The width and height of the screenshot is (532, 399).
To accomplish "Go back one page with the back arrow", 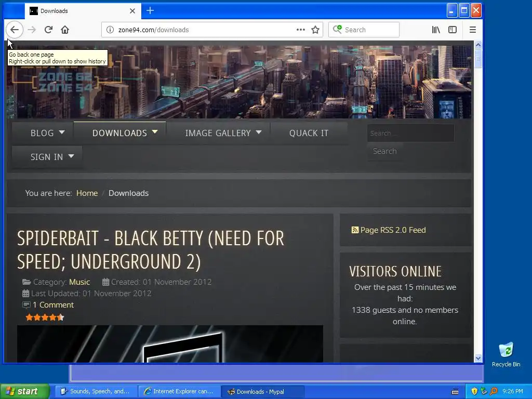I will pyautogui.click(x=14, y=30).
